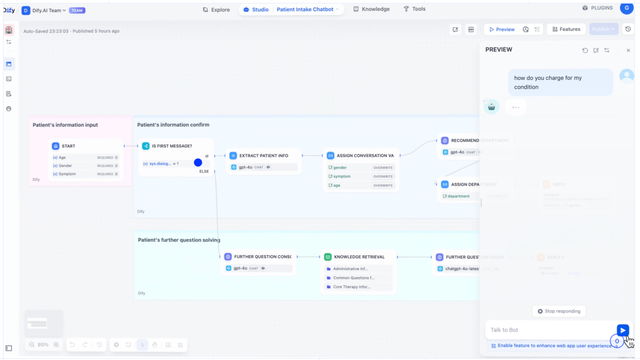Toggle the sidebar collapse icon at bottom left
This screenshot has height=360, width=640.
click(9, 348)
